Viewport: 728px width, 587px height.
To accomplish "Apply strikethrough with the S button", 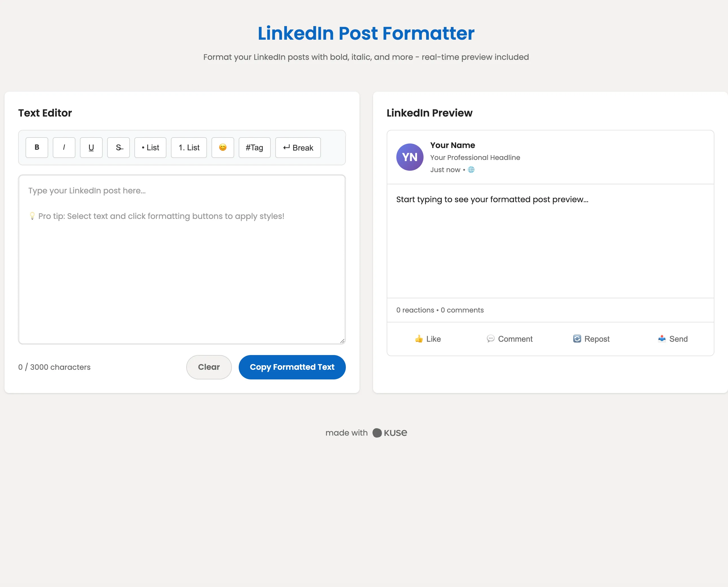I will point(118,147).
